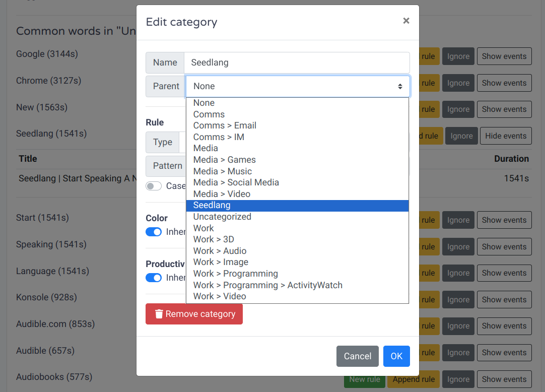
Task: Hide events for Seedlang word
Action: (x=505, y=136)
